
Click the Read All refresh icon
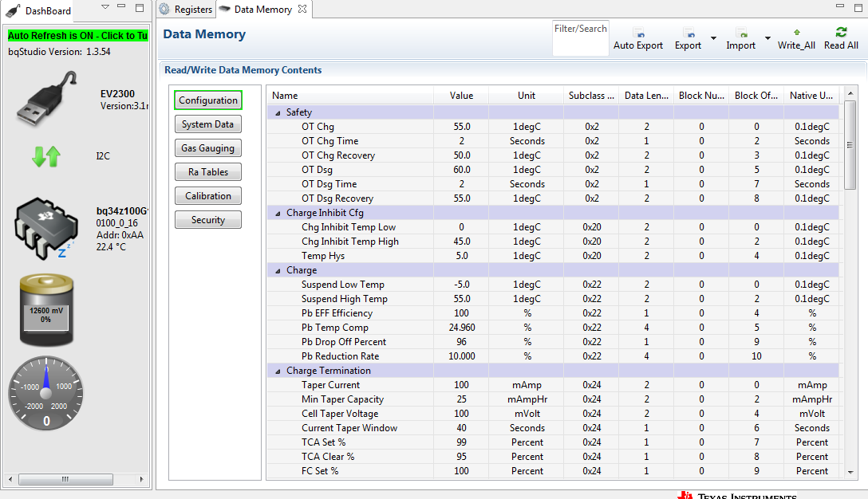842,32
